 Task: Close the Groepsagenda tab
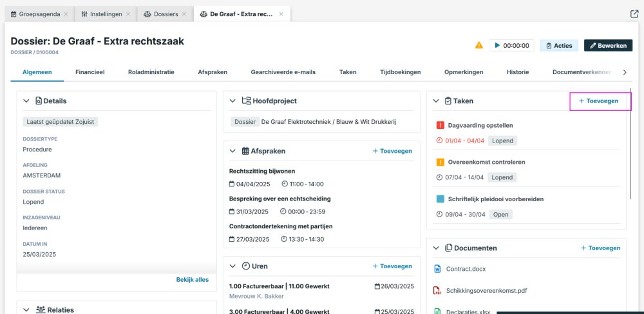click(66, 14)
